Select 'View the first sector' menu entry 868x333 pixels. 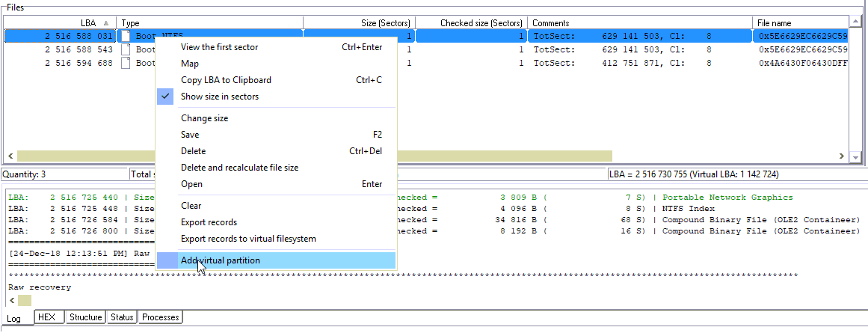[x=219, y=47]
